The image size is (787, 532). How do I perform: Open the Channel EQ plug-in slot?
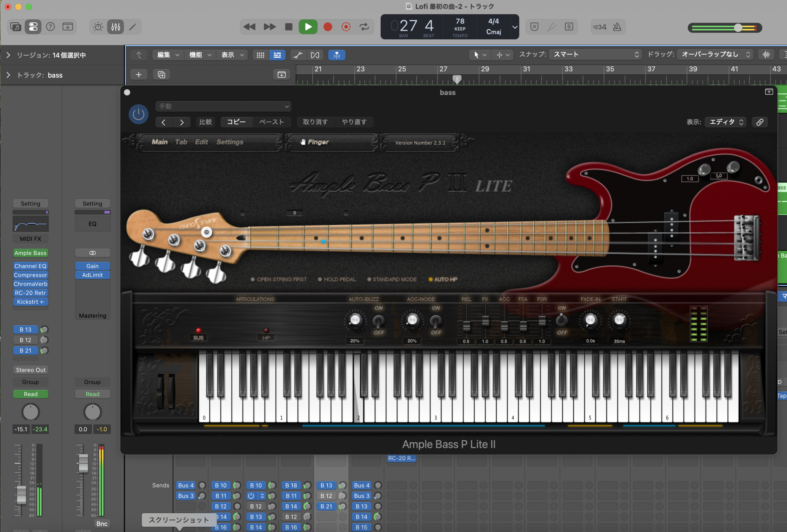point(30,266)
